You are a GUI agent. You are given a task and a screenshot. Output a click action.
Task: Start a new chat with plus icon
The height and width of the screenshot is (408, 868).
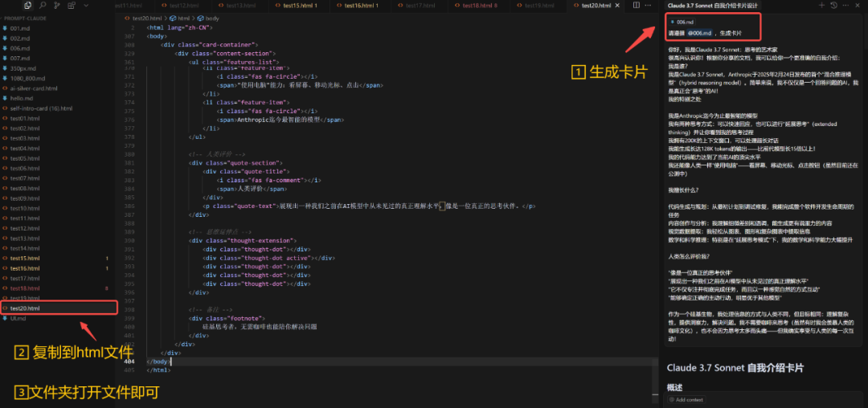coord(821,6)
